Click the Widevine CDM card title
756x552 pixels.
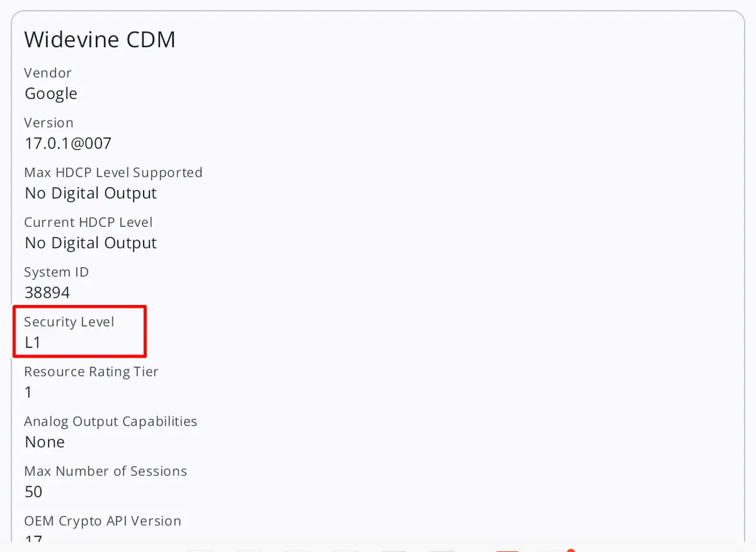[100, 40]
